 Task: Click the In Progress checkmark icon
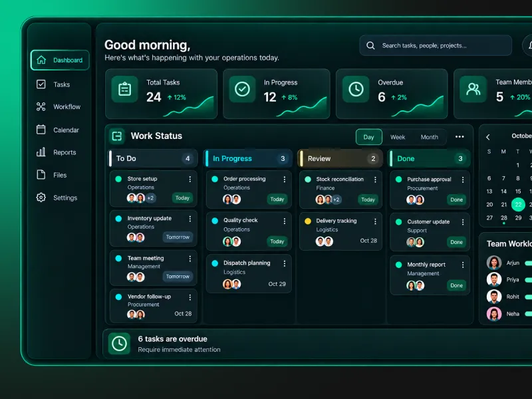point(242,89)
